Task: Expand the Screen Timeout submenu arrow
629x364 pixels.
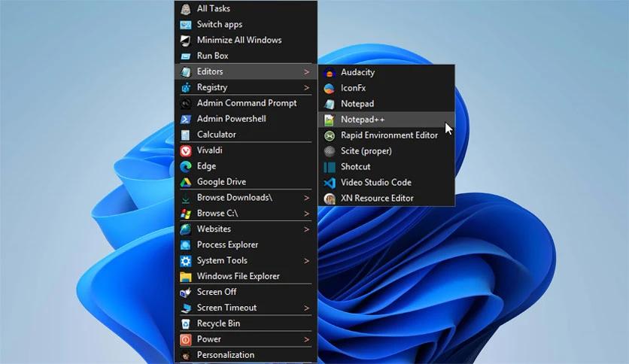Action: (306, 308)
